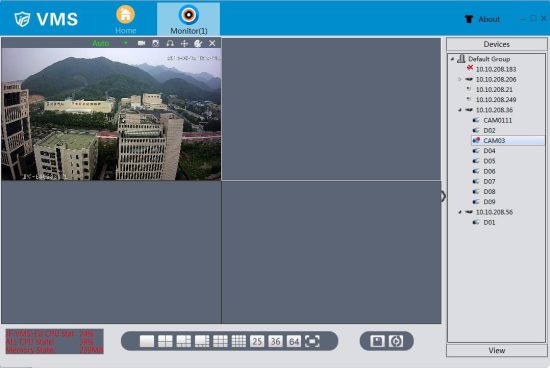
Task: Switch to the single-window layout
Action: [147, 341]
